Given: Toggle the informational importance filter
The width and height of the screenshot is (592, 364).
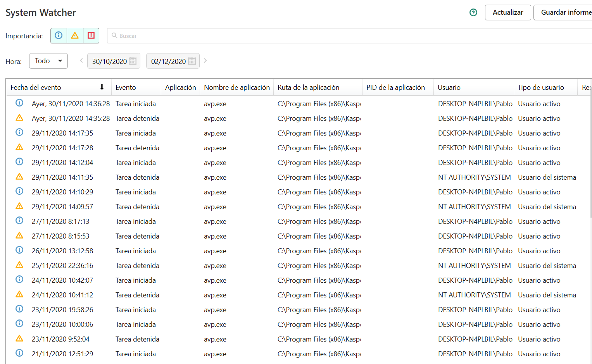Looking at the screenshot, I should (59, 36).
